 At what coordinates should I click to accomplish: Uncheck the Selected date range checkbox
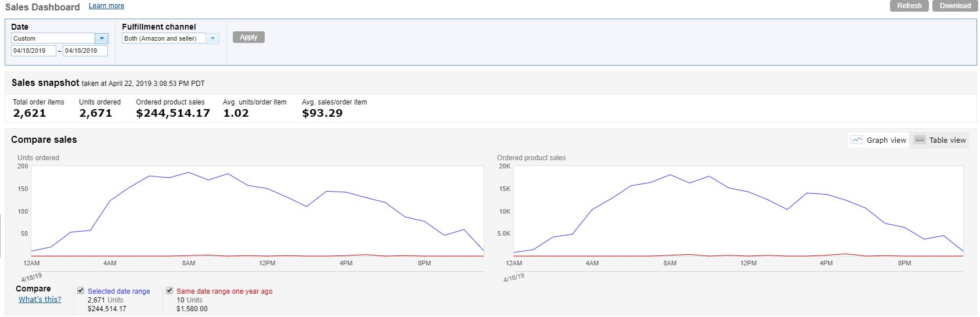click(x=81, y=290)
